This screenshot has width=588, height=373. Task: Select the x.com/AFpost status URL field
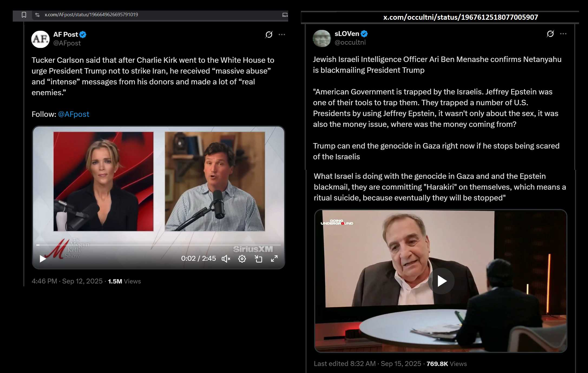point(160,15)
